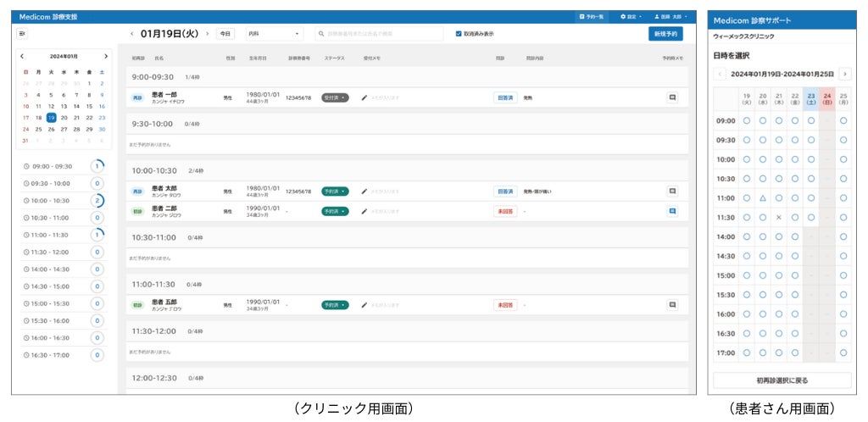
Task: Go to next month in the mini calendar
Action: (106, 57)
